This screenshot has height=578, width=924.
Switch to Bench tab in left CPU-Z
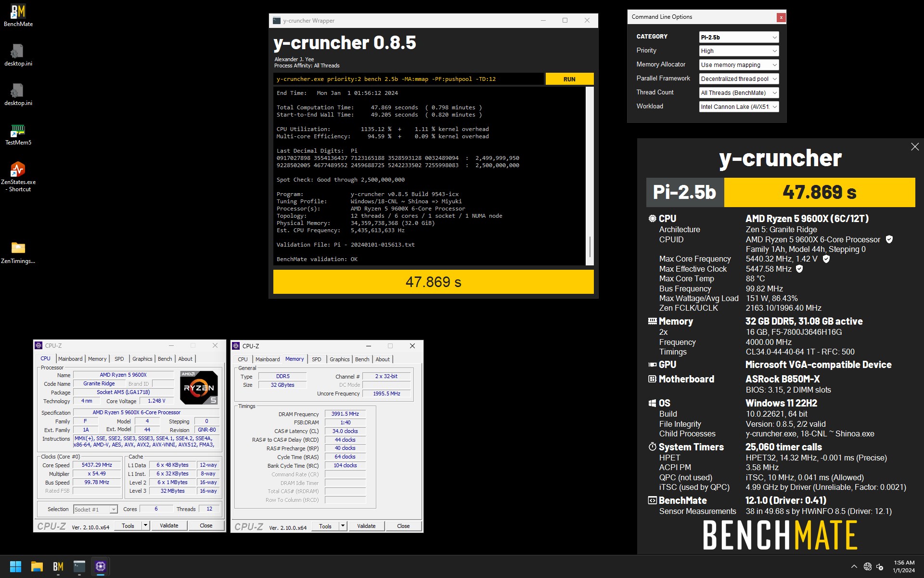click(x=165, y=359)
